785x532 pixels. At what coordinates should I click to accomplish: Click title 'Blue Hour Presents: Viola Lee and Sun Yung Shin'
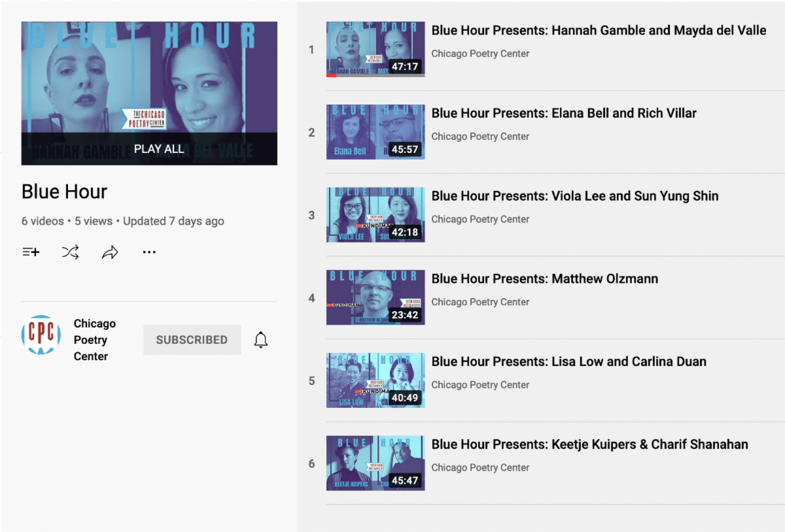[575, 196]
